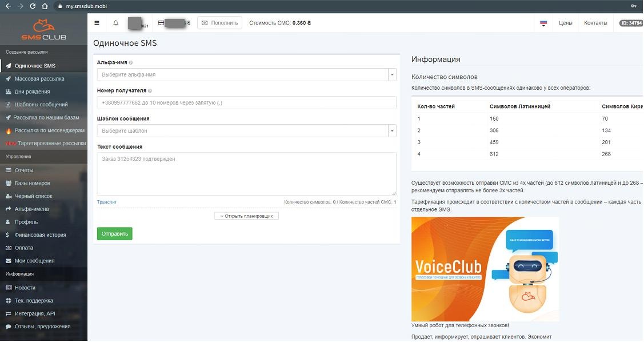Click the Пополнить button
Screen dimensions: 644x342
[220, 23]
